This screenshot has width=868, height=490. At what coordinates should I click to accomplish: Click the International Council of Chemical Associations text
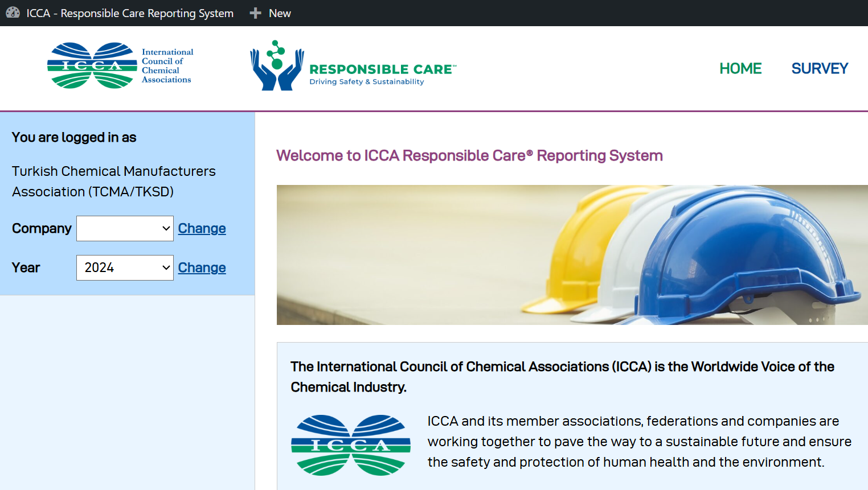pyautogui.click(x=167, y=66)
